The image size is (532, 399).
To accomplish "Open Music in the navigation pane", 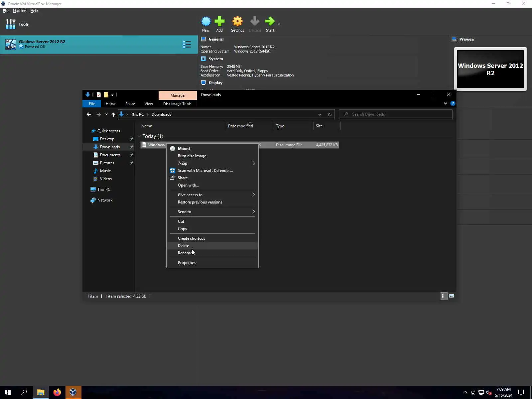I will [105, 171].
